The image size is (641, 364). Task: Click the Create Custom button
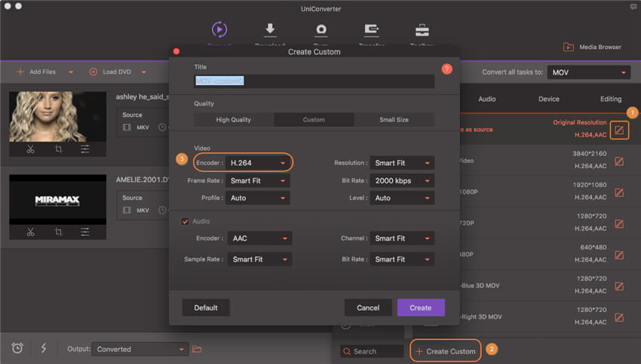click(446, 351)
